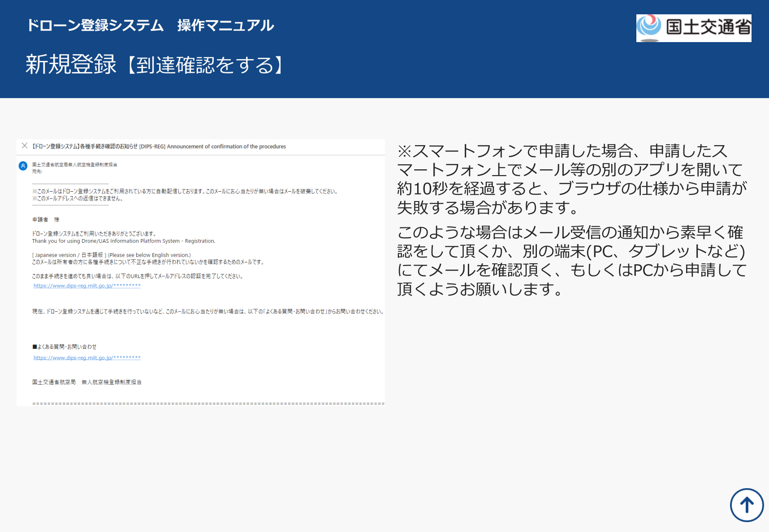Click the 宛先: recipient field
This screenshot has width=769, height=532.
click(37, 172)
